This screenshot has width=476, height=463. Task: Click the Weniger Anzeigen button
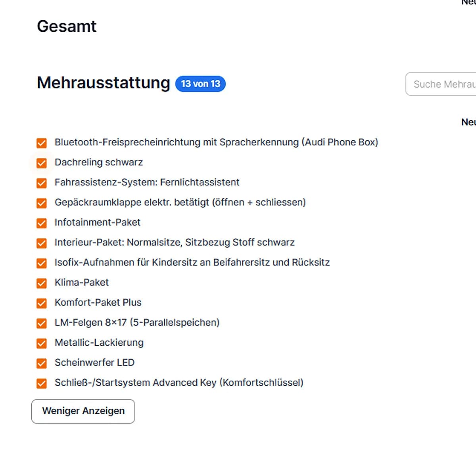(x=83, y=411)
